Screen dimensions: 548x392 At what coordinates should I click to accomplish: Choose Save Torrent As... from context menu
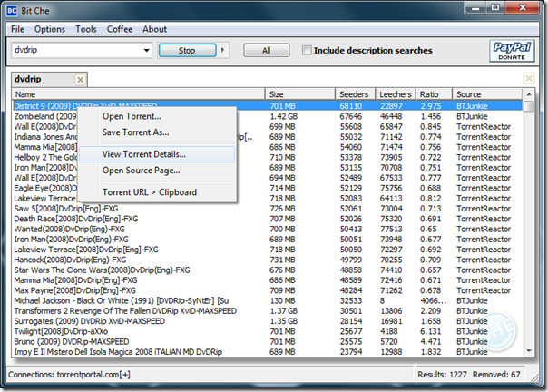(x=157, y=132)
